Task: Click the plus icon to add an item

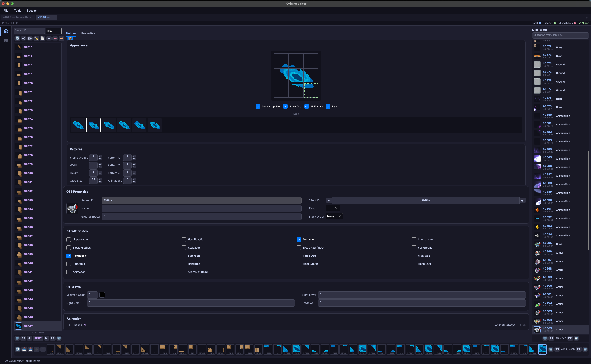Action: click(x=49, y=38)
